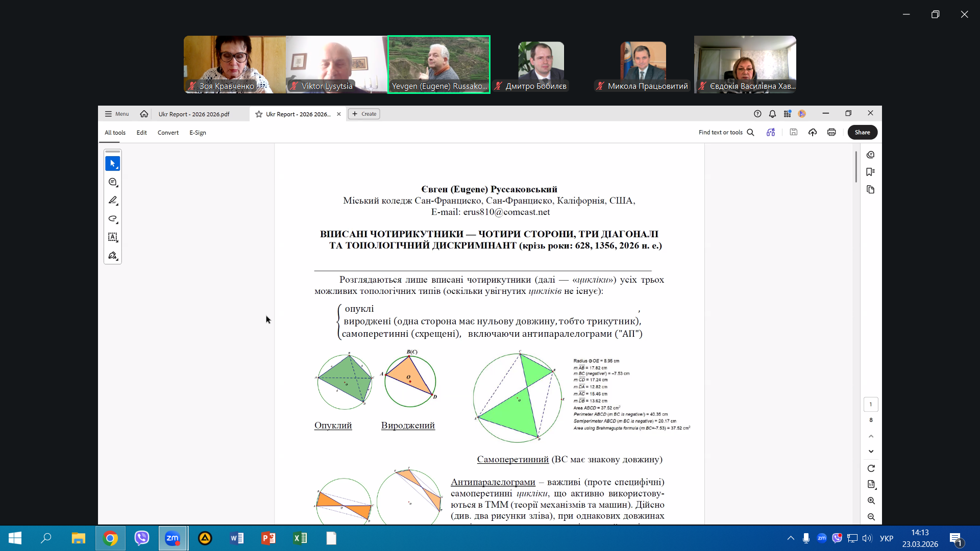Screen dimensions: 980x551
Task: Open the add comment tool
Action: pos(112,182)
